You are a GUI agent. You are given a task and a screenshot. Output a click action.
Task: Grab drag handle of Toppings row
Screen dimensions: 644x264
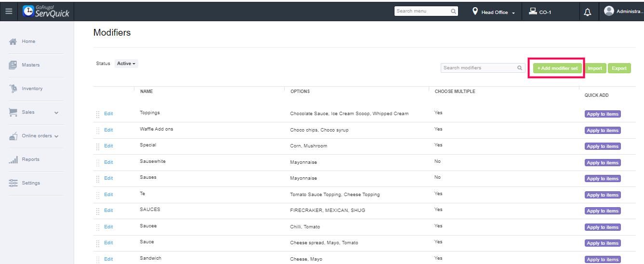click(98, 114)
